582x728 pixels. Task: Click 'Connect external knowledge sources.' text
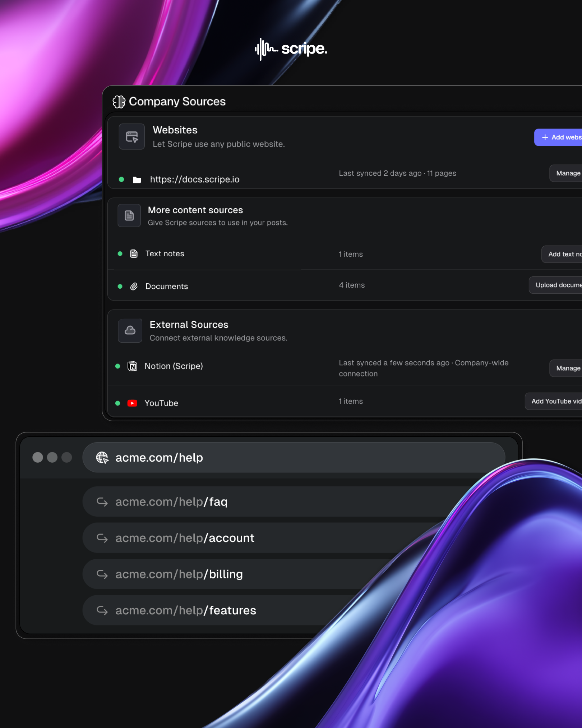pos(218,338)
